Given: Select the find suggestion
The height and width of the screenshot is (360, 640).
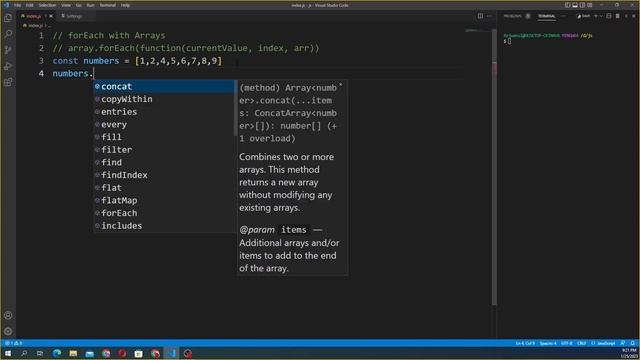Looking at the screenshot, I should (164, 162).
